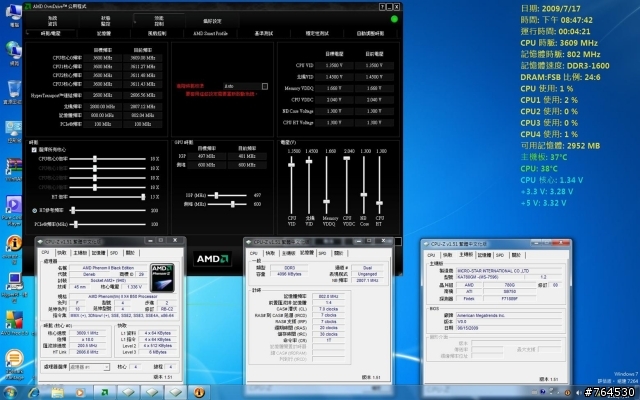Select the AMD Smart Profile sub-tab
Image resolution: width=640 pixels, height=400 pixels.
point(210,33)
